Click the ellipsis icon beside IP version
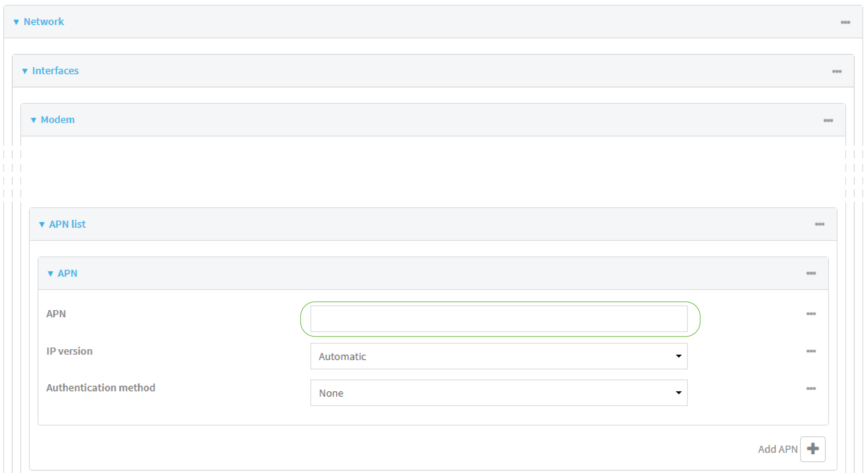This screenshot has width=868, height=473. (811, 351)
